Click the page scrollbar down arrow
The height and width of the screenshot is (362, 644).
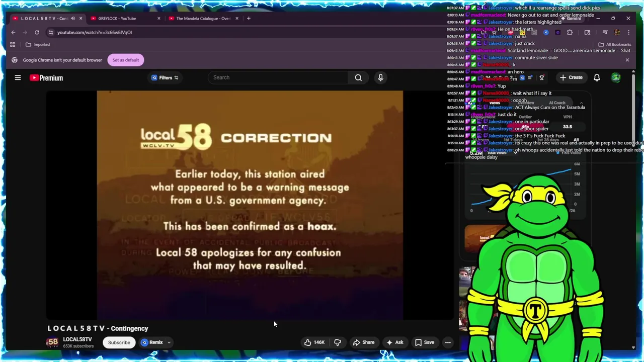pos(633,347)
